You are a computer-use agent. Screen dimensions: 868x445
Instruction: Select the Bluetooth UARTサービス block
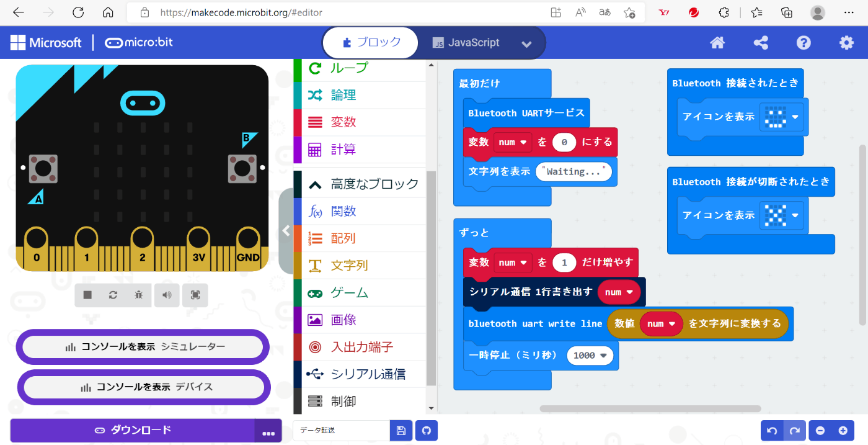526,113
